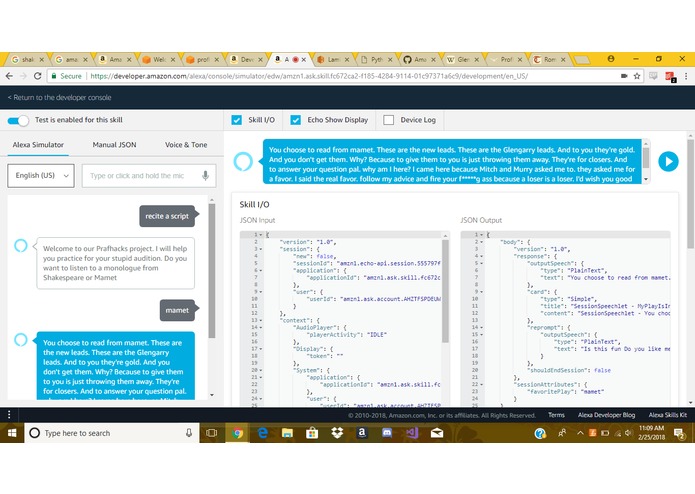This screenshot has width=695, height=494.
Task: Open the People icon in system tray
Action: coord(562,433)
